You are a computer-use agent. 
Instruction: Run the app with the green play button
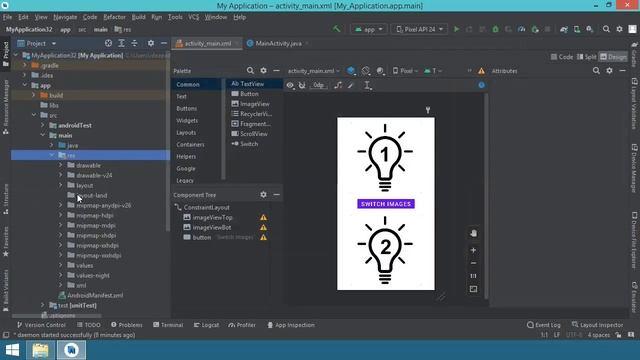pyautogui.click(x=457, y=29)
